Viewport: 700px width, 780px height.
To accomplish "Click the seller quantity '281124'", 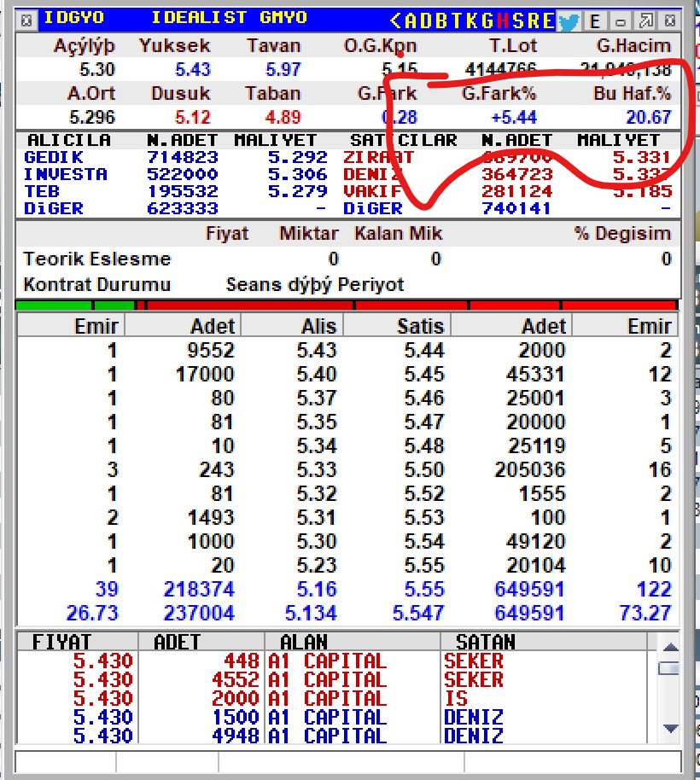I will click(517, 191).
